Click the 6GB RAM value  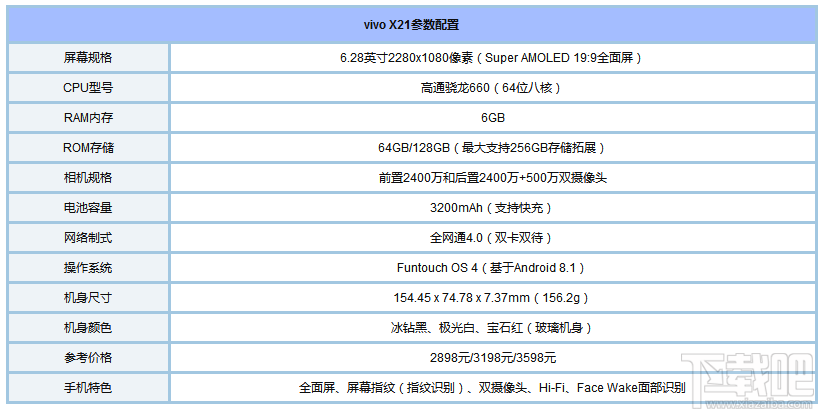pyautogui.click(x=493, y=118)
